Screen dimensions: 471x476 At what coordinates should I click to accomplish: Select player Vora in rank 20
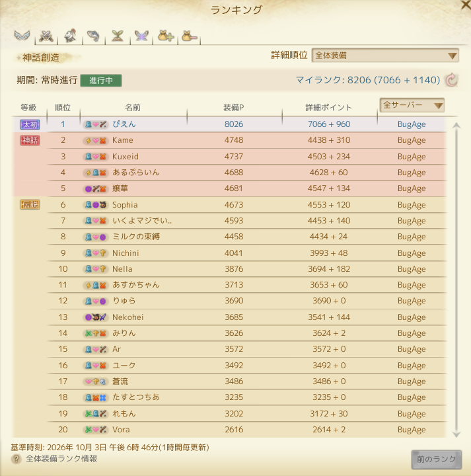(x=121, y=430)
